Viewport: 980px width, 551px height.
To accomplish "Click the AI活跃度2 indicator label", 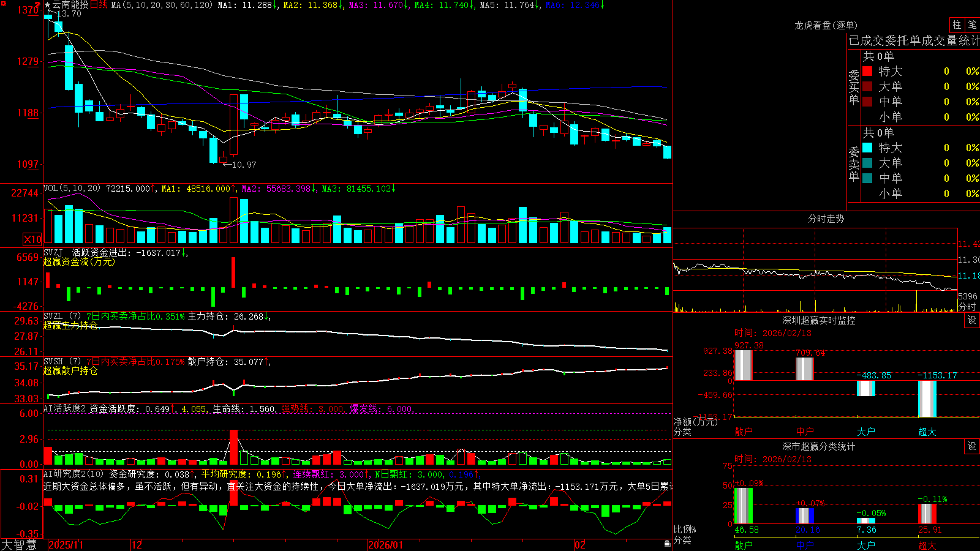I will 65,409.
